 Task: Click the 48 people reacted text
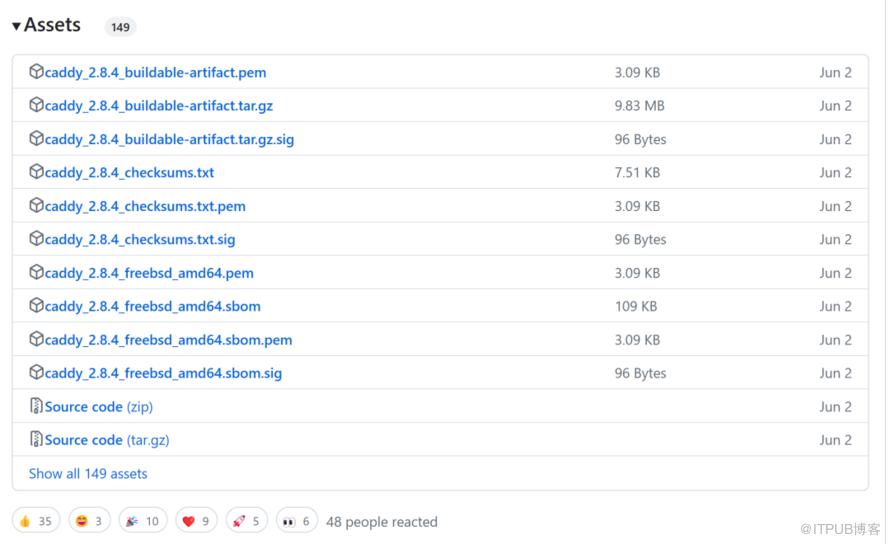click(x=381, y=522)
